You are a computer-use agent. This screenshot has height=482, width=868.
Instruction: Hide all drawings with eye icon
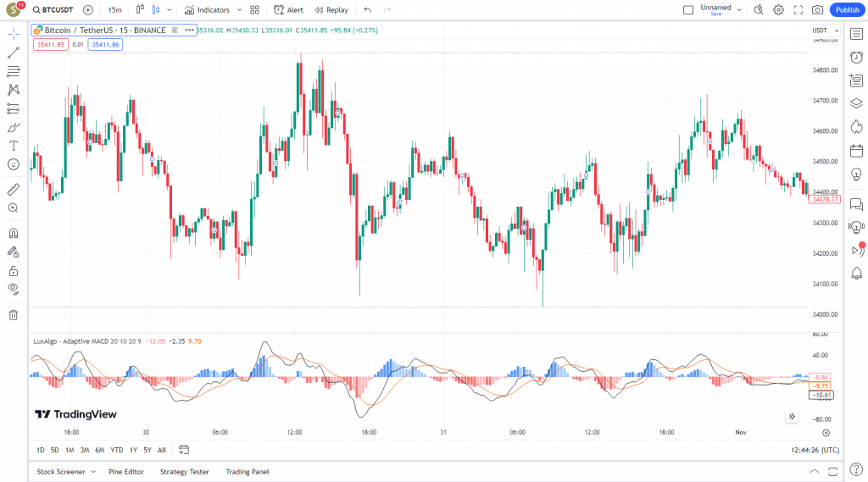coord(14,289)
